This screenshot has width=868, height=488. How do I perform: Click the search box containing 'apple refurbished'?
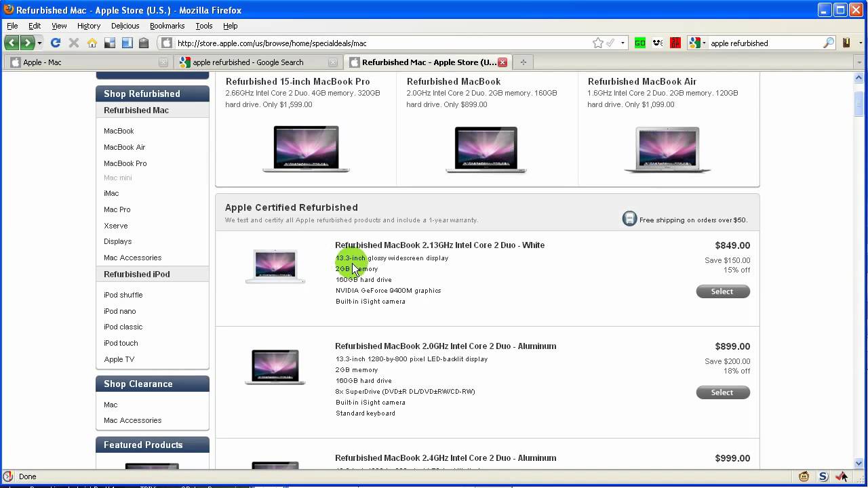pyautogui.click(x=765, y=43)
